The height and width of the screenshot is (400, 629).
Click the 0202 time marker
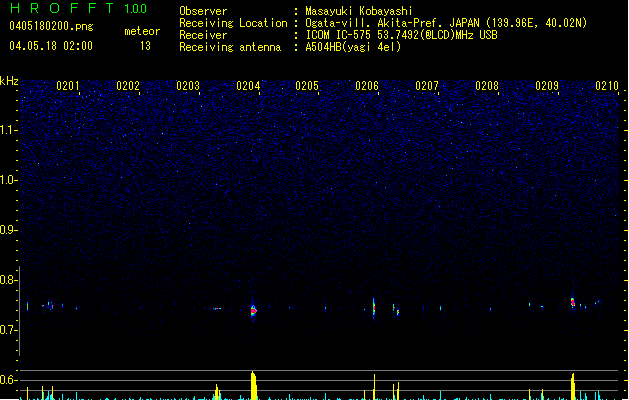(128, 86)
